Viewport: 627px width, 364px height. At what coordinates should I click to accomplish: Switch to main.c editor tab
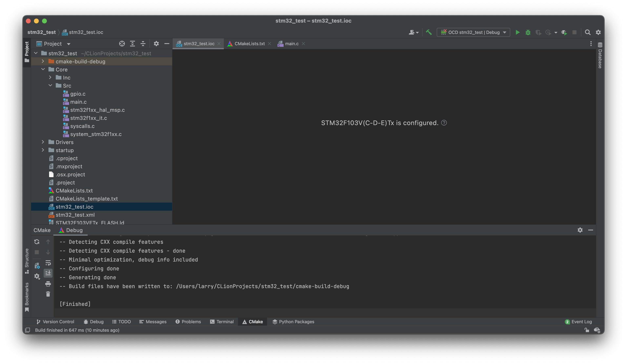pos(291,44)
